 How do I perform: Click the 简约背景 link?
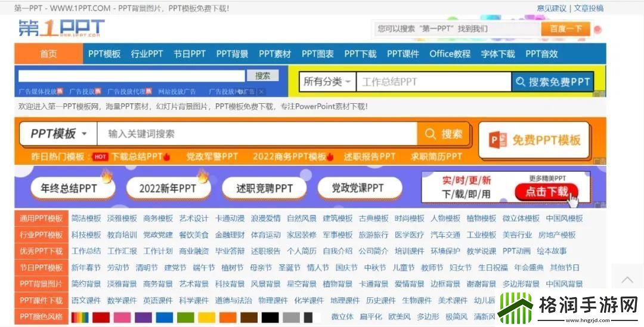point(86,284)
